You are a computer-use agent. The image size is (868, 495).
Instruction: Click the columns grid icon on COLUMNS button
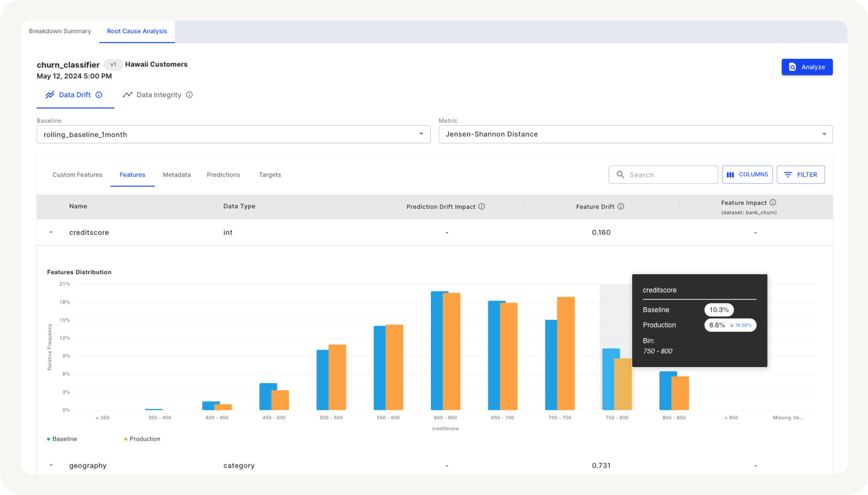731,175
